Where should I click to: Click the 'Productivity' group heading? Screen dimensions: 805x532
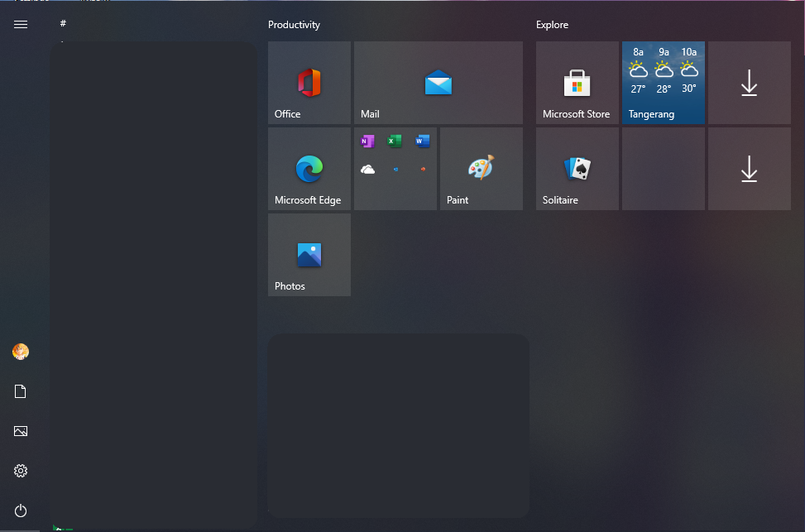pyautogui.click(x=294, y=25)
